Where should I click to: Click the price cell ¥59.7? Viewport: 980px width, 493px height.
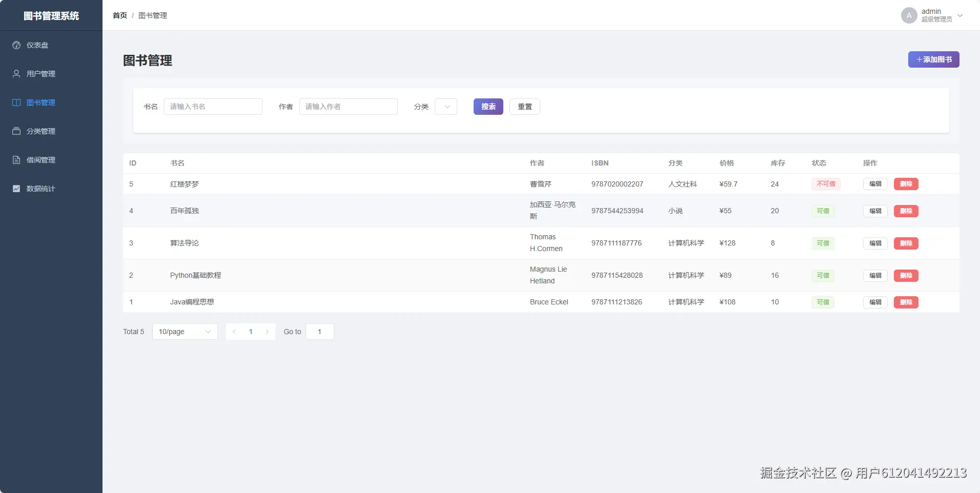(x=728, y=184)
